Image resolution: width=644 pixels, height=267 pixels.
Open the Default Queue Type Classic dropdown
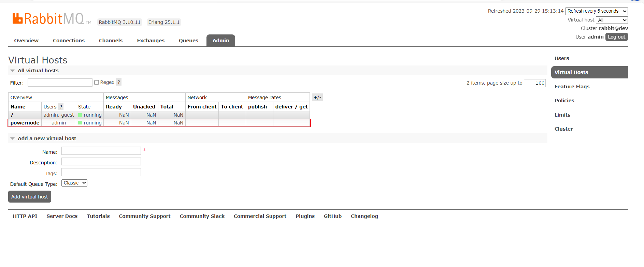[x=74, y=183]
